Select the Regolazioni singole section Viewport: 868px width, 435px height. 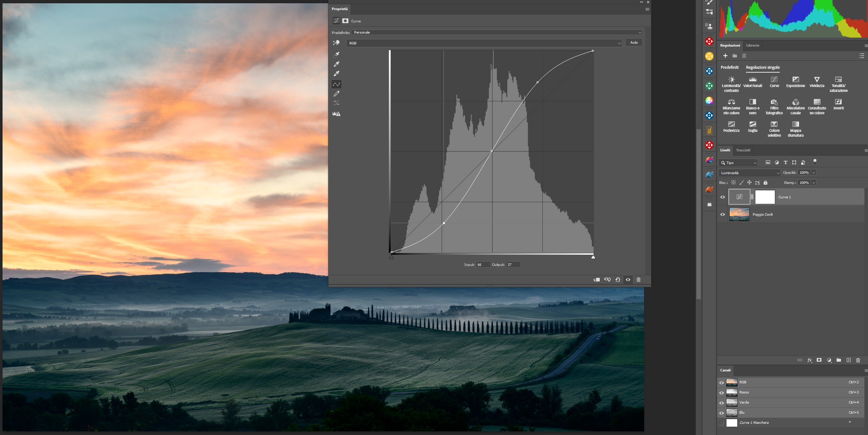pyautogui.click(x=763, y=68)
